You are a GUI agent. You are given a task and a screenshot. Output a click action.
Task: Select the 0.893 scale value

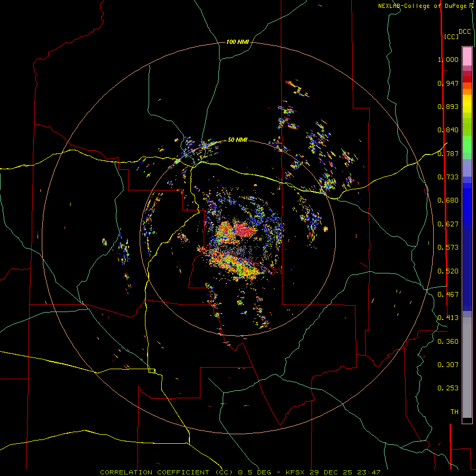(x=448, y=106)
